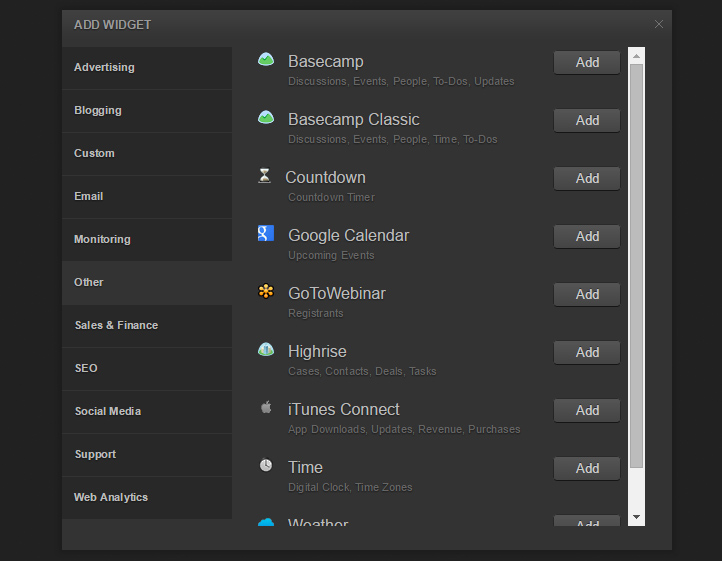Click the iTunes Connect title text

point(344,409)
